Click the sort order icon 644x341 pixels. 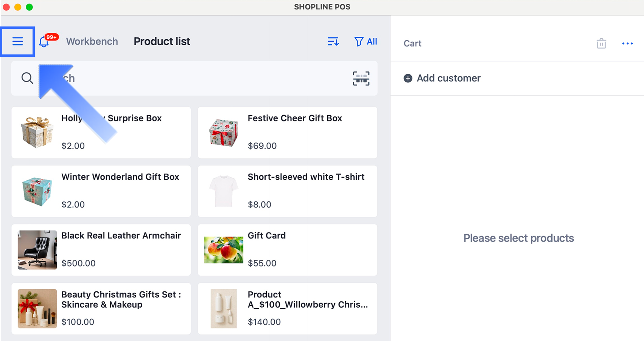(x=333, y=42)
